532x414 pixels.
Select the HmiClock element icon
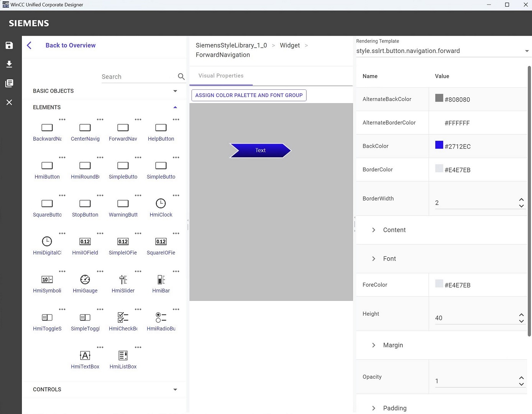(x=161, y=203)
